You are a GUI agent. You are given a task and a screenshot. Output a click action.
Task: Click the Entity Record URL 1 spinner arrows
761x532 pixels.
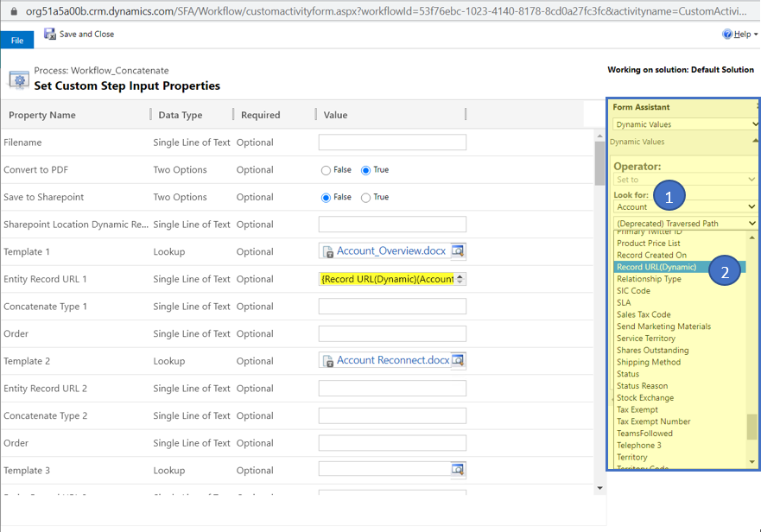pos(460,279)
